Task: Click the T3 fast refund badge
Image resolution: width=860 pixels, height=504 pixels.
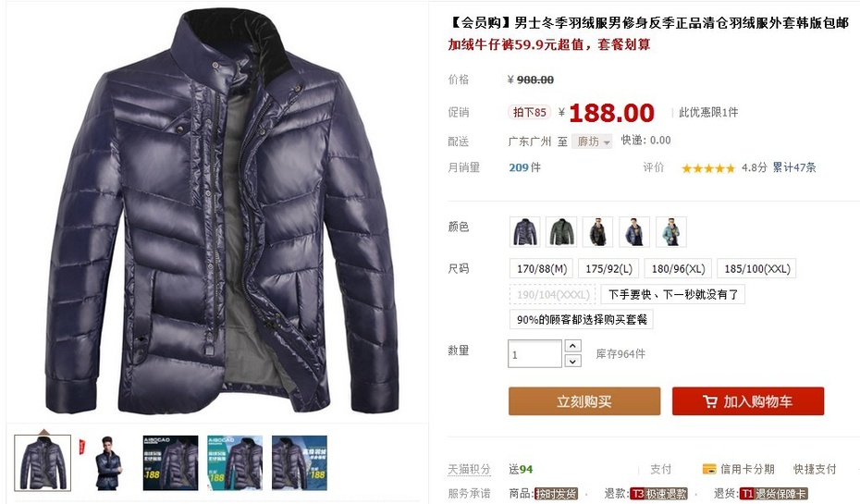Action: click(658, 494)
